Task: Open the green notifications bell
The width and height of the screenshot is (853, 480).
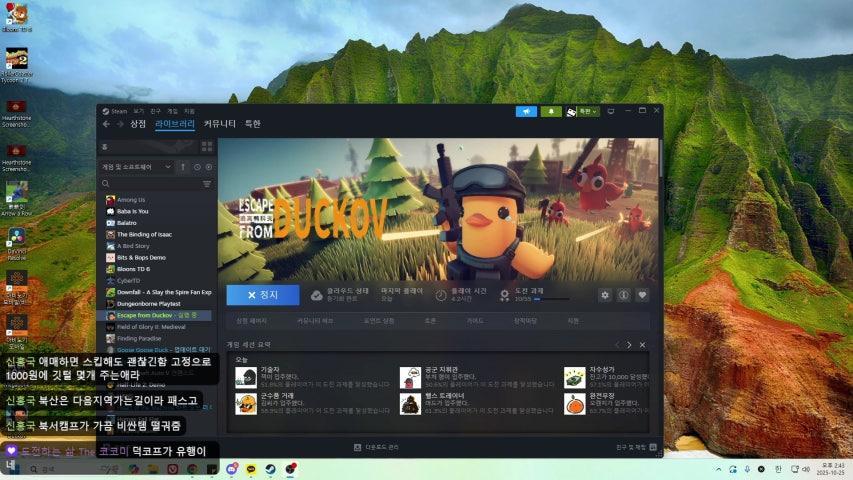Action: click(550, 111)
